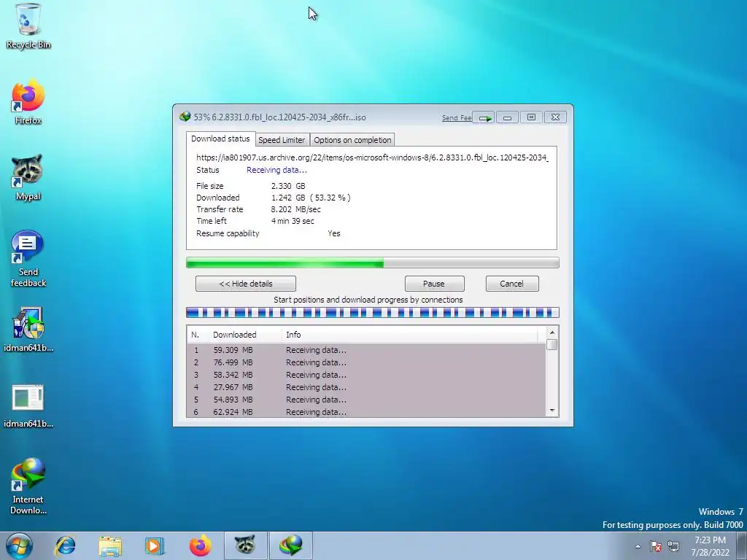747x560 pixels.
Task: Click the Info column header
Action: point(410,335)
